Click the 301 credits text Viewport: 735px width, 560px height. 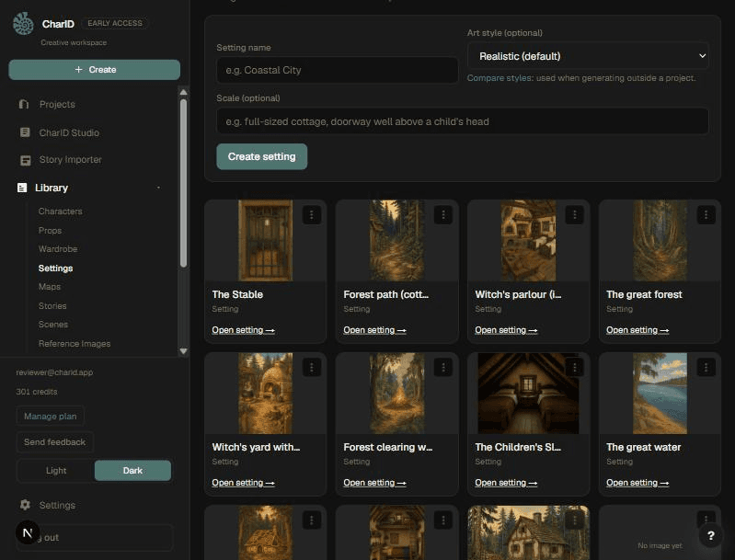coord(37,392)
